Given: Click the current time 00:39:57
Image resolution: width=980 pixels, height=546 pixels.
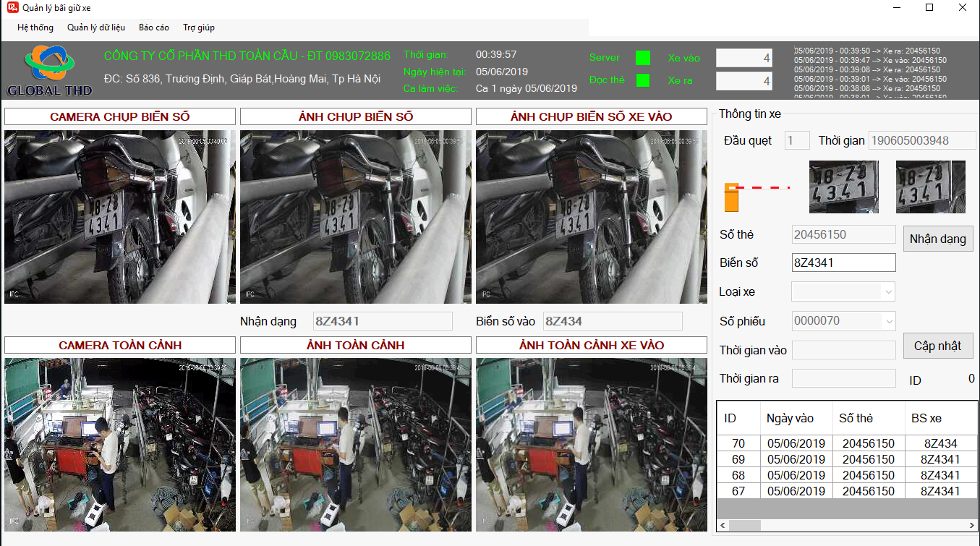Looking at the screenshot, I should coord(496,54).
